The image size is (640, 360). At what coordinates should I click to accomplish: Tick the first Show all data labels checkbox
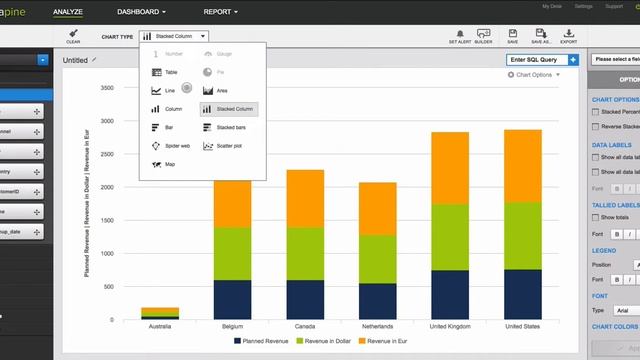[x=596, y=157]
